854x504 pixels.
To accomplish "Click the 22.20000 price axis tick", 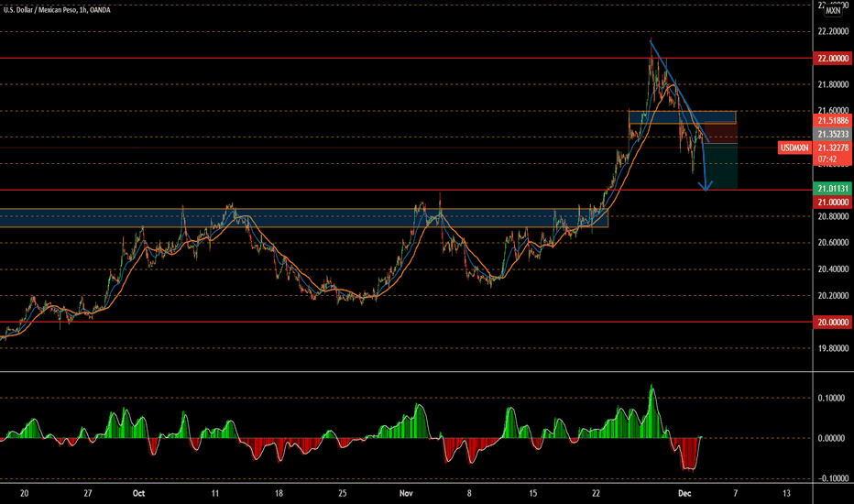I will coord(833,31).
